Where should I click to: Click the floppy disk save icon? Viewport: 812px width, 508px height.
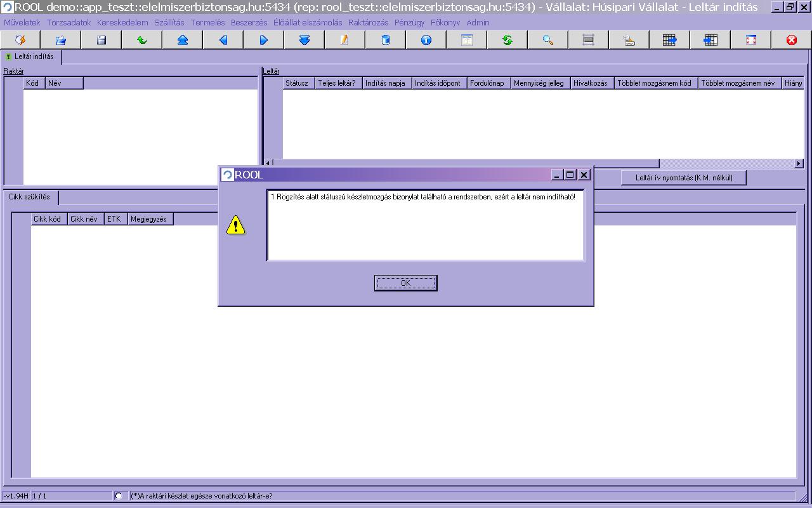pyautogui.click(x=101, y=40)
